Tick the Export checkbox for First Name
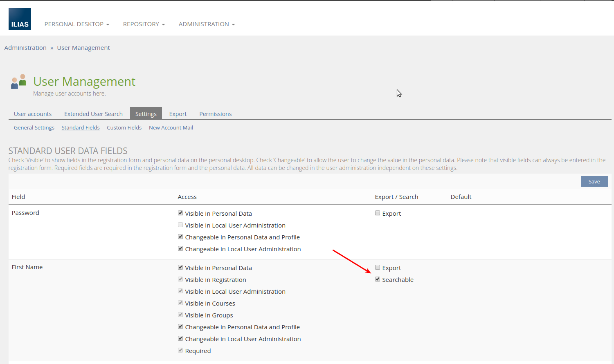 click(378, 268)
